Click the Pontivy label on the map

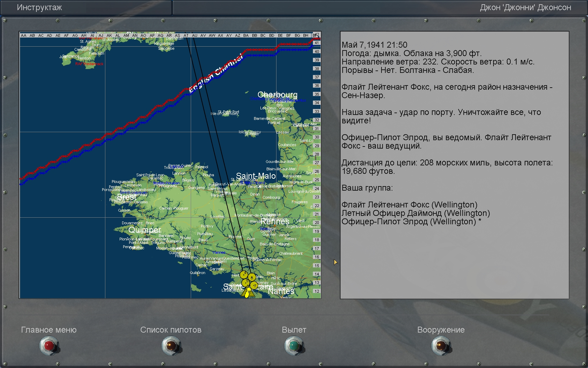click(x=207, y=226)
